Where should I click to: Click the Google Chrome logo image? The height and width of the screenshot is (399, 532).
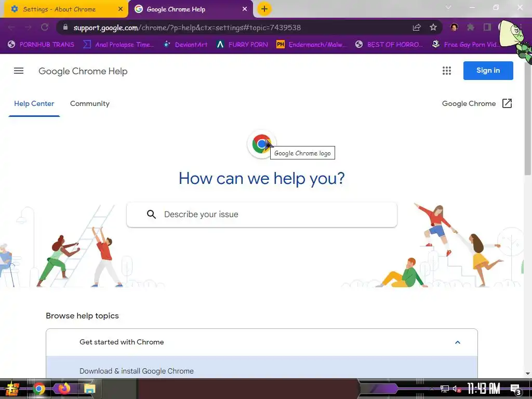tap(261, 144)
